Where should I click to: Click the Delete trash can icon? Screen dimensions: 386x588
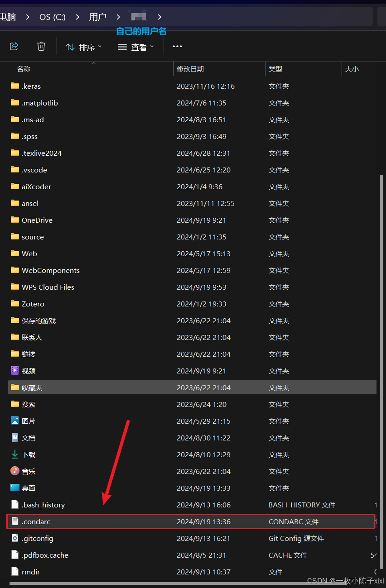[x=41, y=47]
